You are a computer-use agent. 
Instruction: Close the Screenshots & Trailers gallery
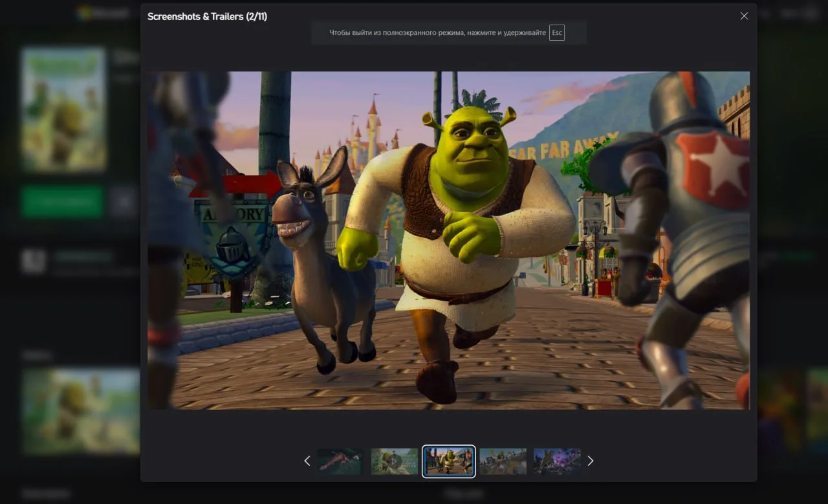[744, 16]
